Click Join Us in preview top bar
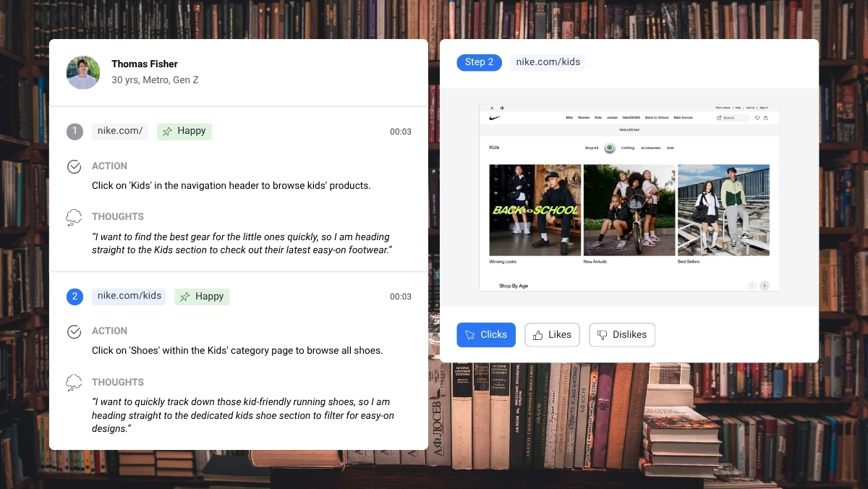Image resolution: width=868 pixels, height=489 pixels. (750, 108)
